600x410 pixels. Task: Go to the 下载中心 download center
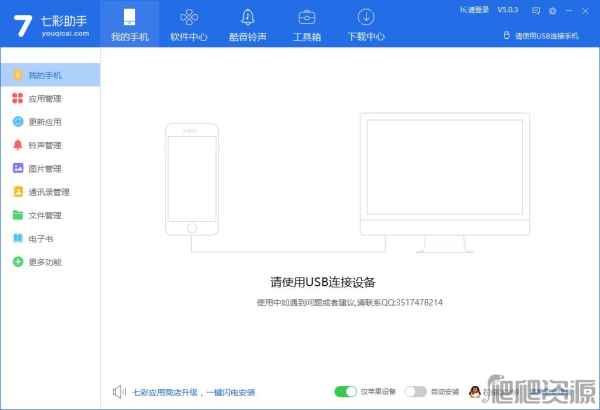click(366, 24)
